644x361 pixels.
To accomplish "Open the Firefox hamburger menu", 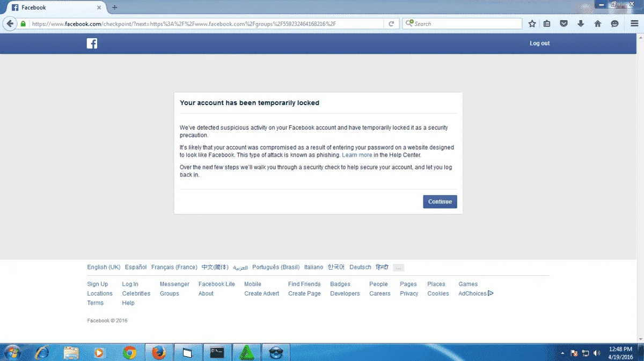I will coord(634,24).
